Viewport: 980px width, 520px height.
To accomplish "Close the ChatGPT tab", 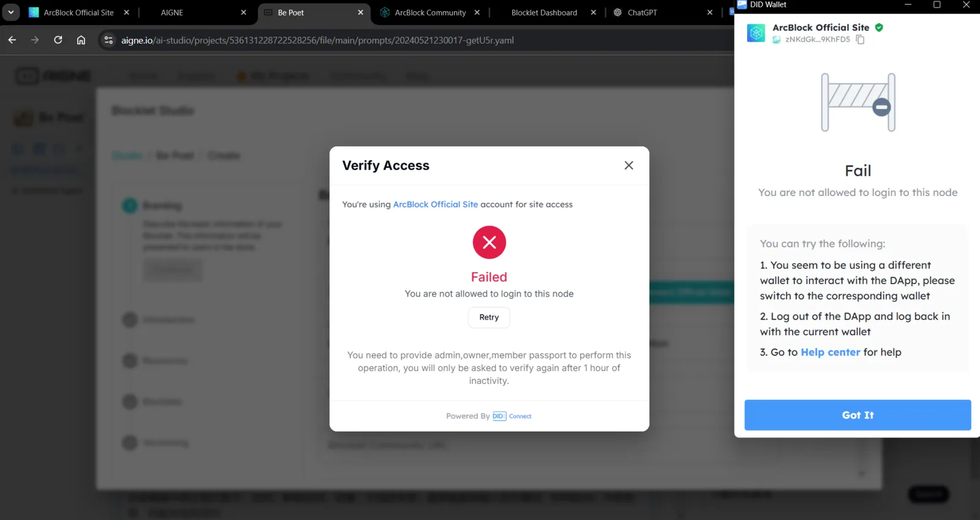I will click(x=710, y=12).
